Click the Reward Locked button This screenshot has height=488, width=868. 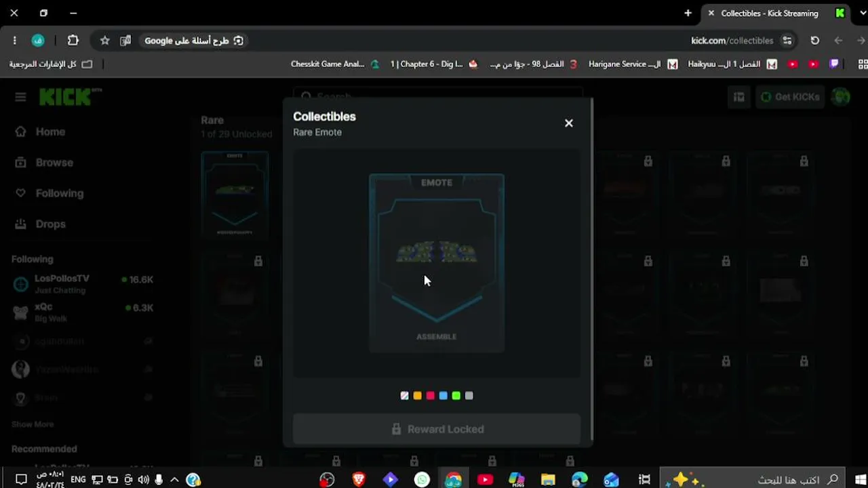tap(437, 429)
